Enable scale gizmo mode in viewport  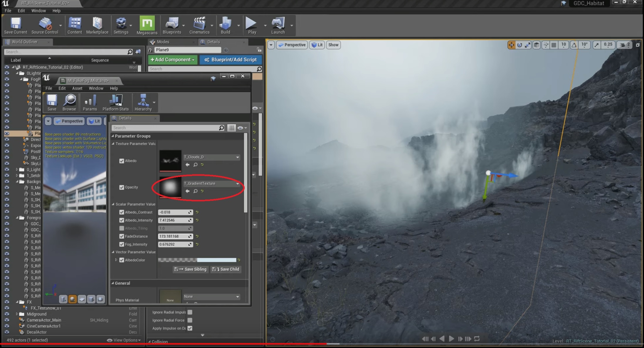point(528,45)
